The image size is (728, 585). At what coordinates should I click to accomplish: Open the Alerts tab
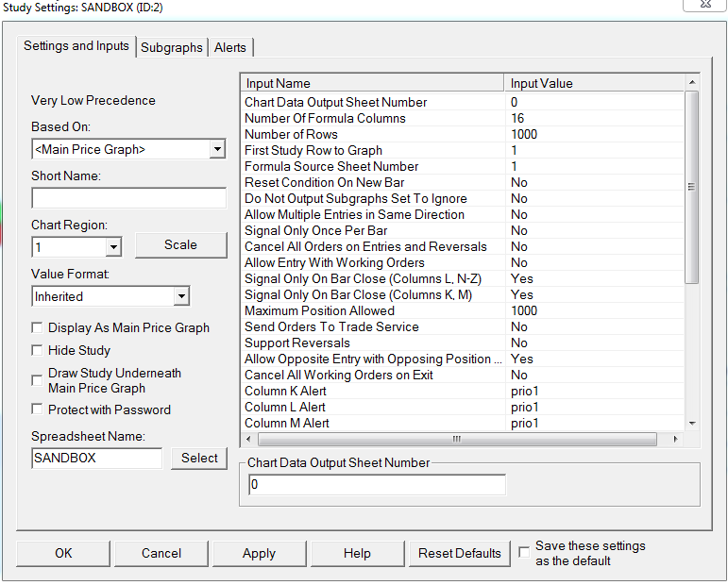click(x=230, y=47)
